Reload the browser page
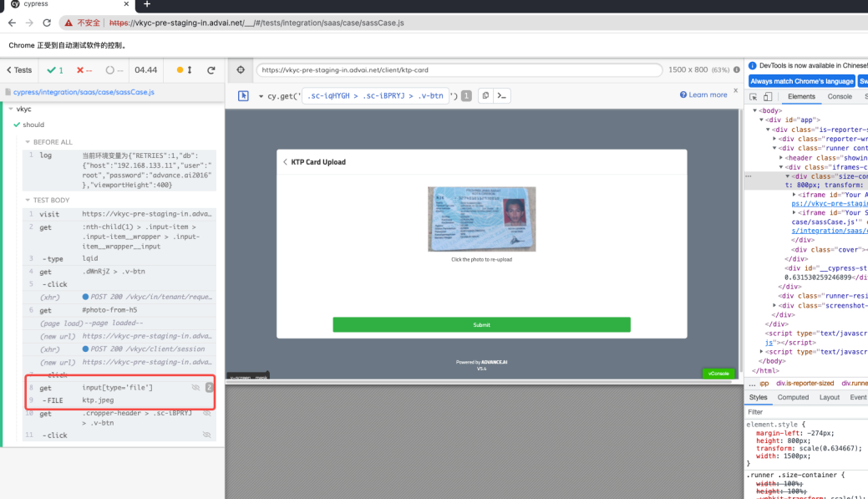This screenshot has width=868, height=499. [47, 23]
